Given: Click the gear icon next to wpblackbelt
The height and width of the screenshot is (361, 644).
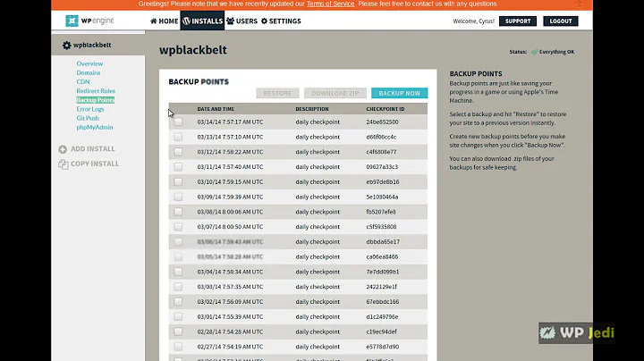Looking at the screenshot, I should click(x=66, y=45).
